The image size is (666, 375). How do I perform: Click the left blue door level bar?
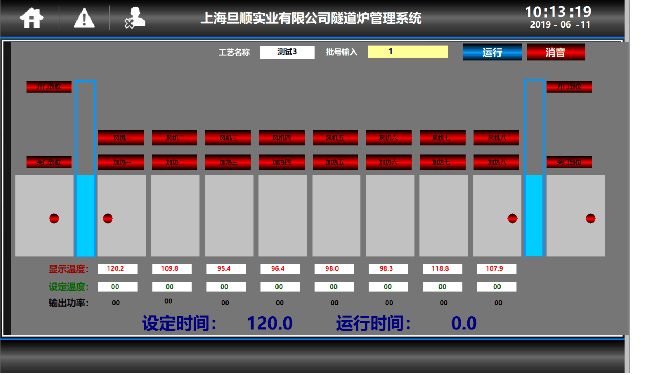85,168
